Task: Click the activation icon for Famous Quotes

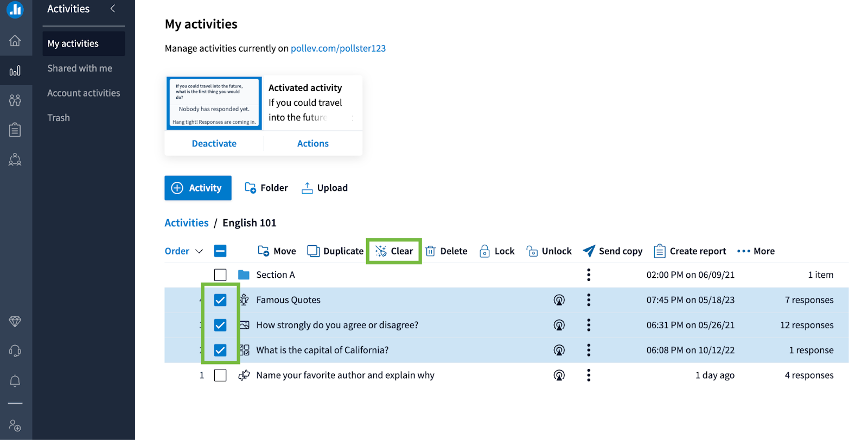Action: click(x=559, y=300)
